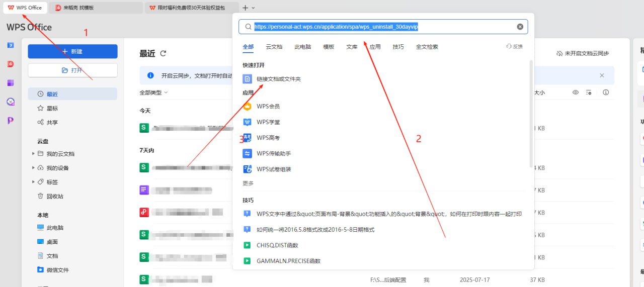Switch to 云文档 search tab
This screenshot has height=287, width=644.
click(x=274, y=47)
